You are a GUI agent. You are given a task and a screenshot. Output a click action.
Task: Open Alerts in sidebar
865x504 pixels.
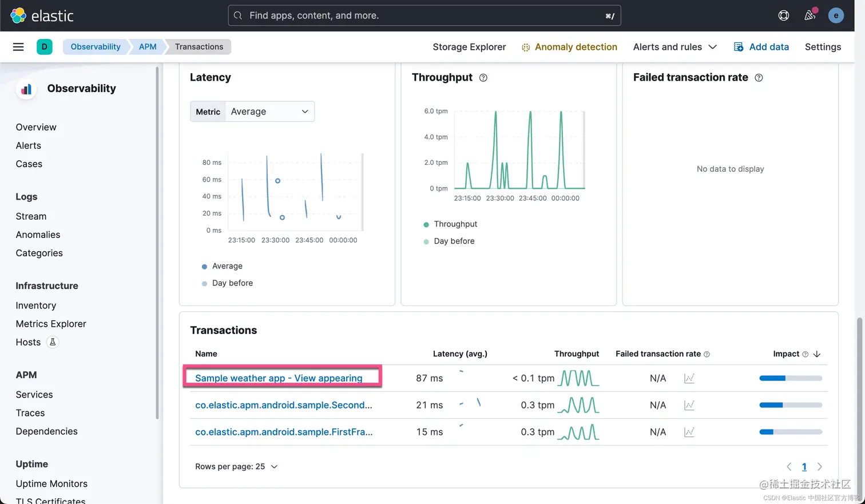[x=29, y=145]
